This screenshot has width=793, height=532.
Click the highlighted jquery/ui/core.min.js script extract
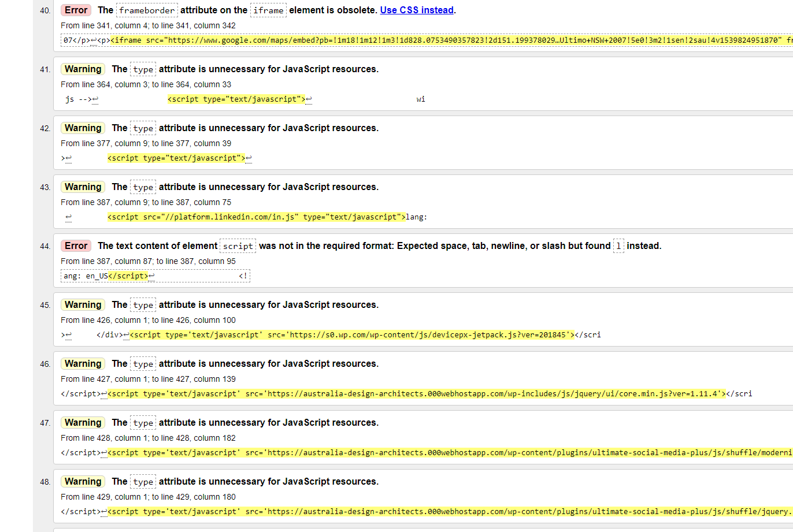416,394
